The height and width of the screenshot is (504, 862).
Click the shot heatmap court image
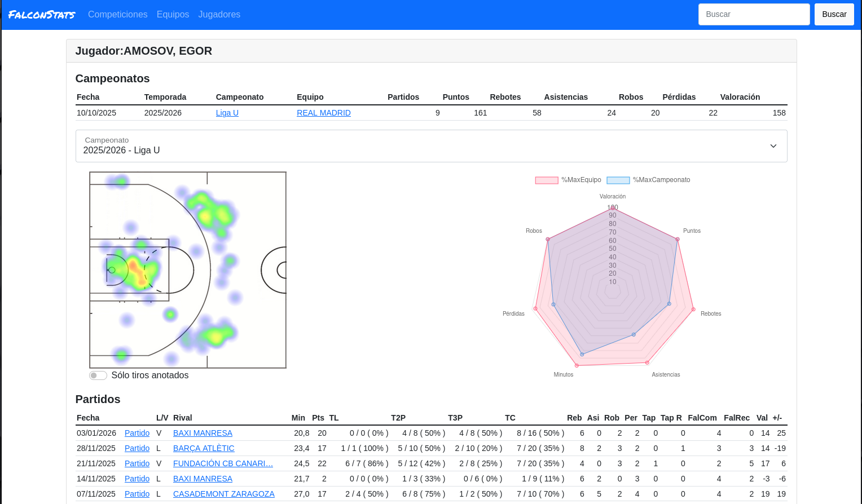[188, 270]
